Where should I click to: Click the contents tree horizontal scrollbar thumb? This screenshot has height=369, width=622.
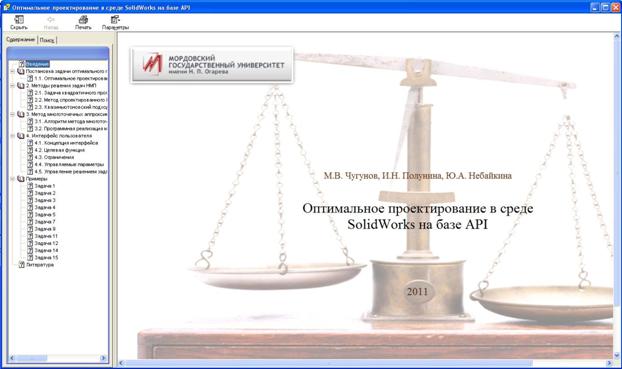point(31,358)
